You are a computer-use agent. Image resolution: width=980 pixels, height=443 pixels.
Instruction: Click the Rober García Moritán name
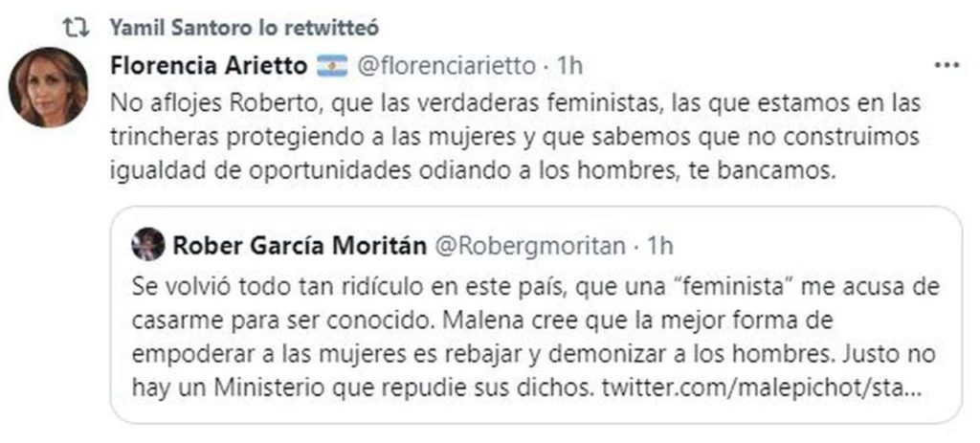(299, 246)
